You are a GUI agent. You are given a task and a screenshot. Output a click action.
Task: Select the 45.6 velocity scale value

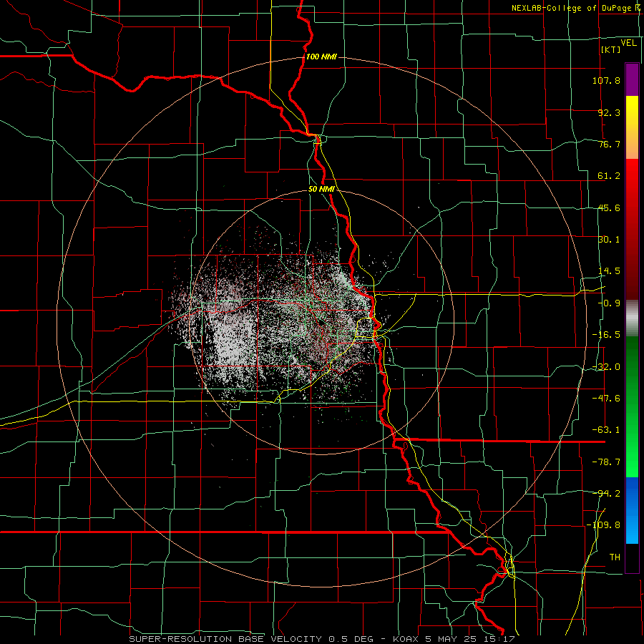tap(609, 208)
